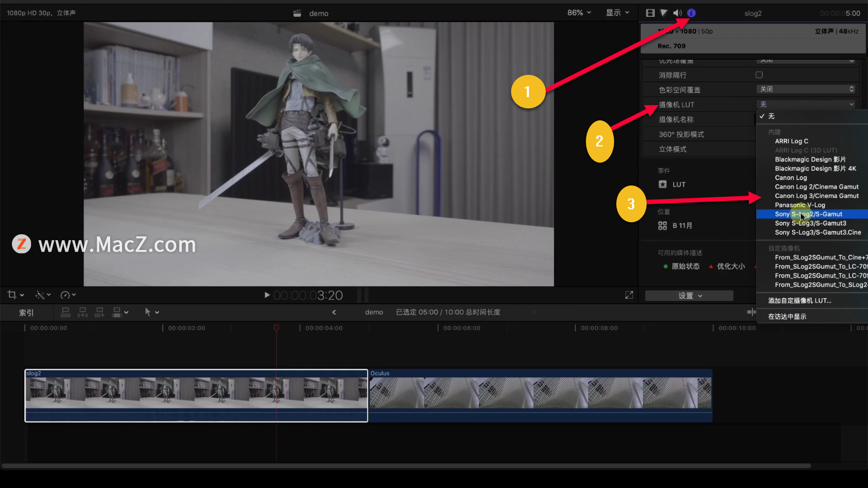Select Sony S-Log2/S-Gamut LUT
Viewport: 868px width, 488px height.
pos(812,214)
